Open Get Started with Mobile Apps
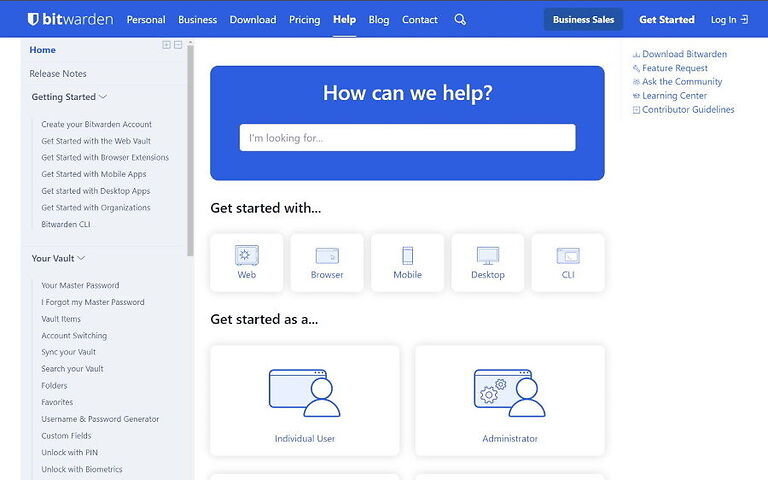The width and height of the screenshot is (768, 480). click(94, 174)
